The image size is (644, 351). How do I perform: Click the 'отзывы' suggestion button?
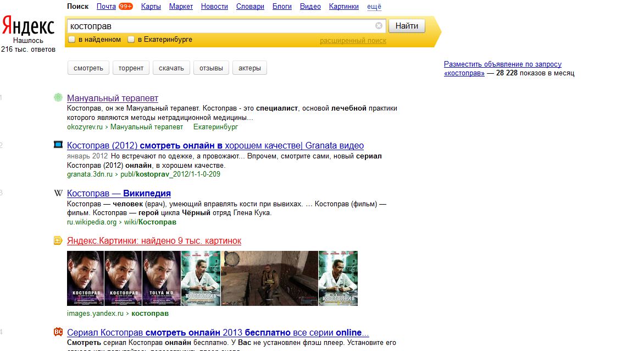211,68
